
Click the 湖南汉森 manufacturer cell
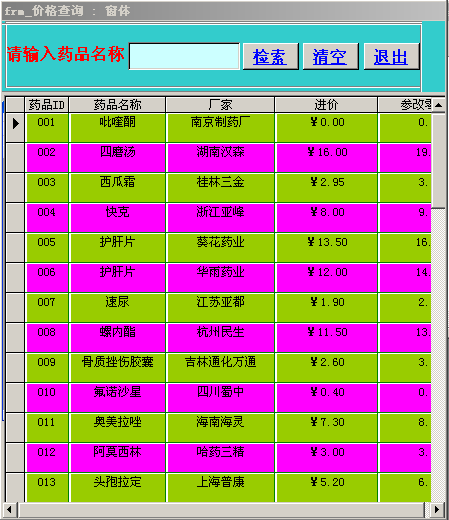pos(221,158)
